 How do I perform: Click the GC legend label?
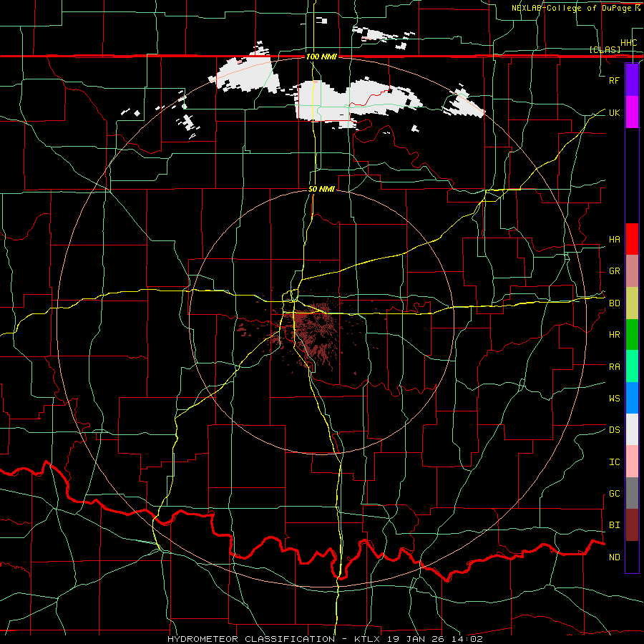[614, 494]
